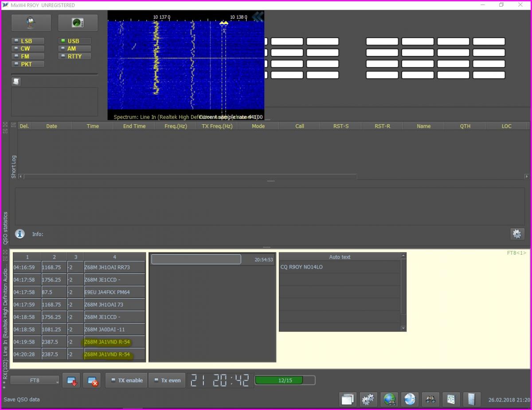Toggle the TX enable button
This screenshot has height=410, width=532.
127,380
